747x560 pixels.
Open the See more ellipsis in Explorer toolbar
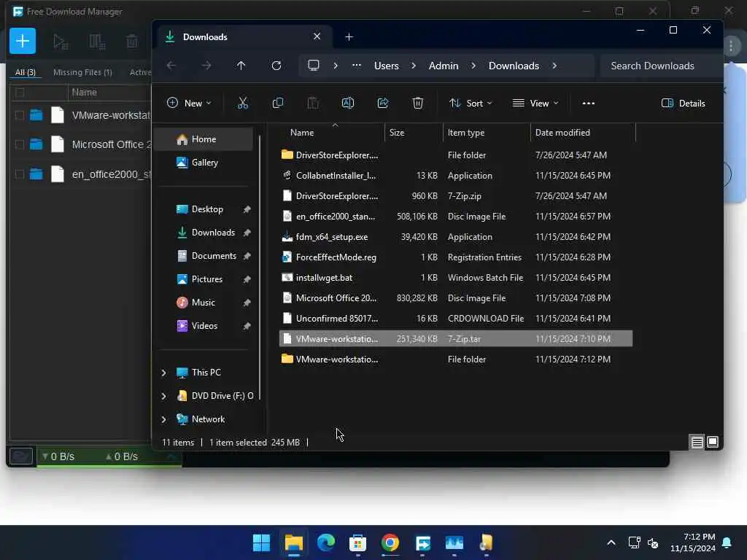589,104
